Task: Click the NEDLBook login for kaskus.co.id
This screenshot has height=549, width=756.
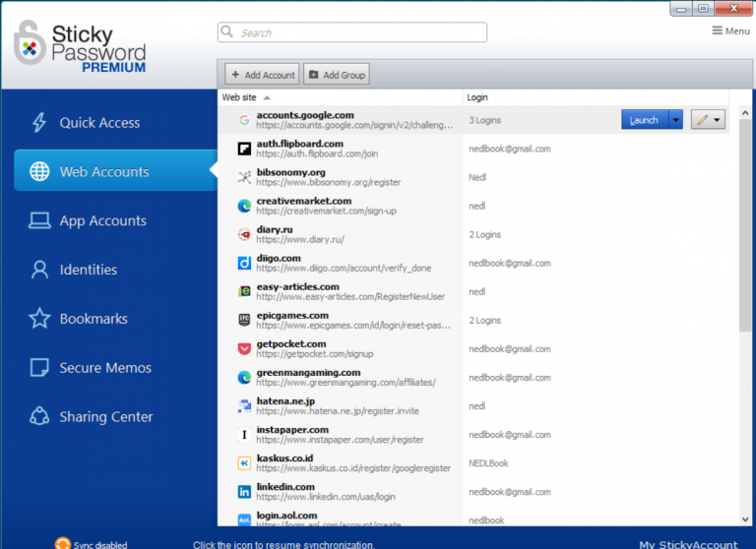Action: (x=488, y=463)
